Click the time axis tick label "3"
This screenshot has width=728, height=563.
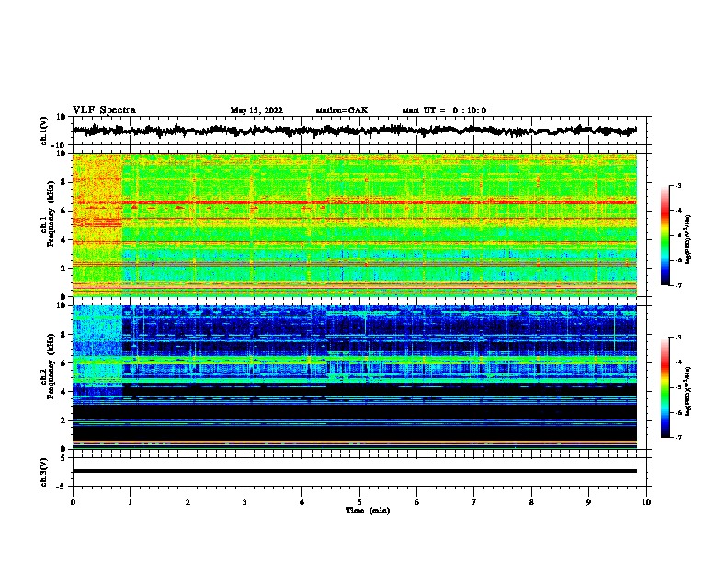[x=245, y=502]
